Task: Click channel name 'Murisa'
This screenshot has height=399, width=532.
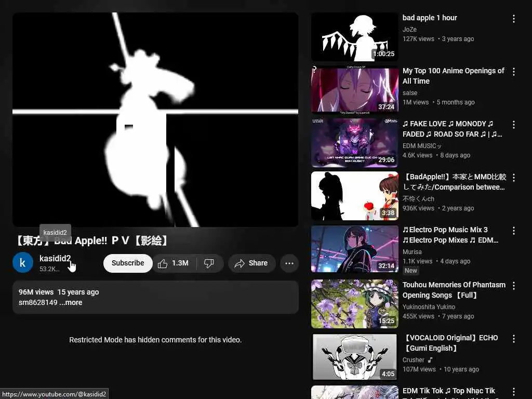Action: (412, 252)
